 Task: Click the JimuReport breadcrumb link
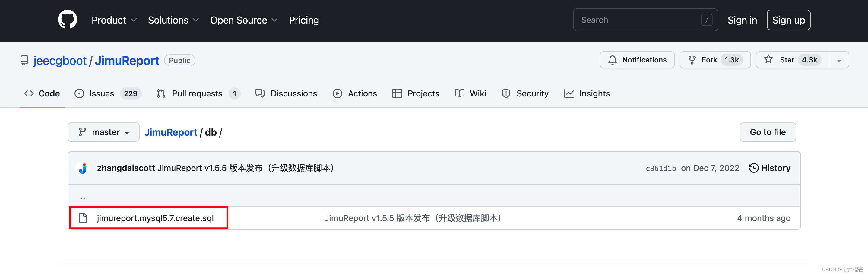[x=170, y=132]
